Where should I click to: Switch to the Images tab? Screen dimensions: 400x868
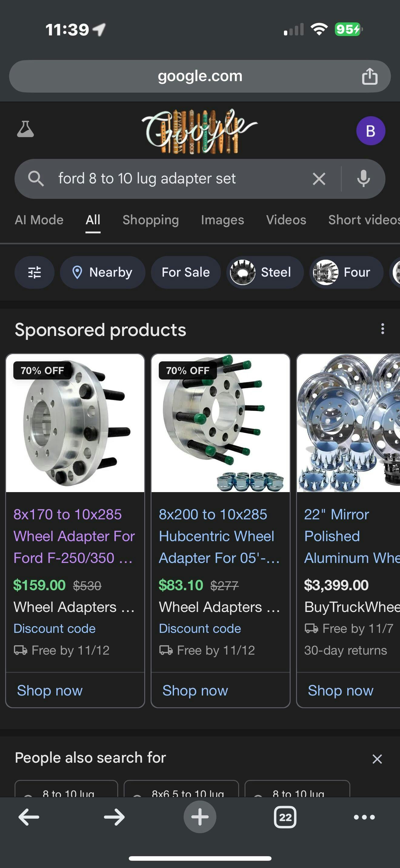[x=222, y=220]
